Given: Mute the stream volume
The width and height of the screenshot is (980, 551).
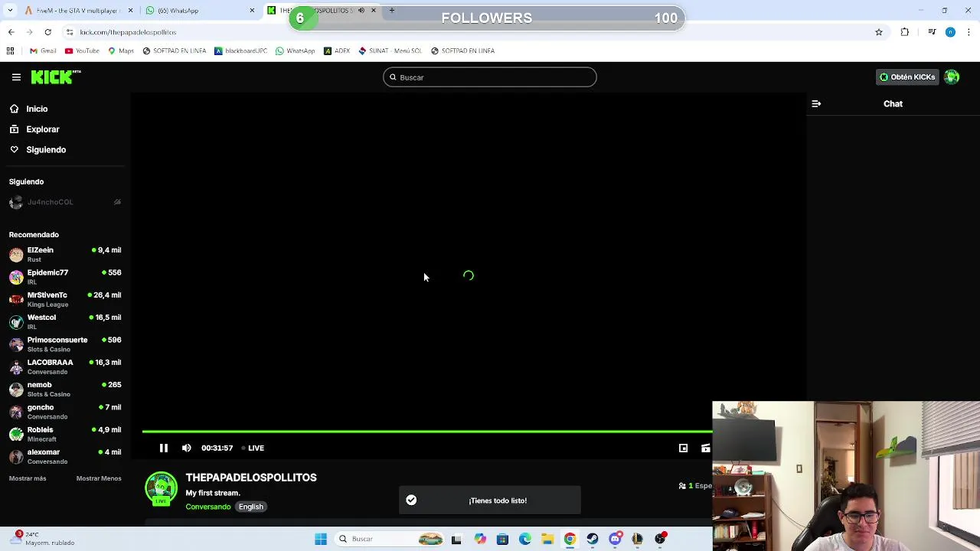Looking at the screenshot, I should pyautogui.click(x=187, y=448).
